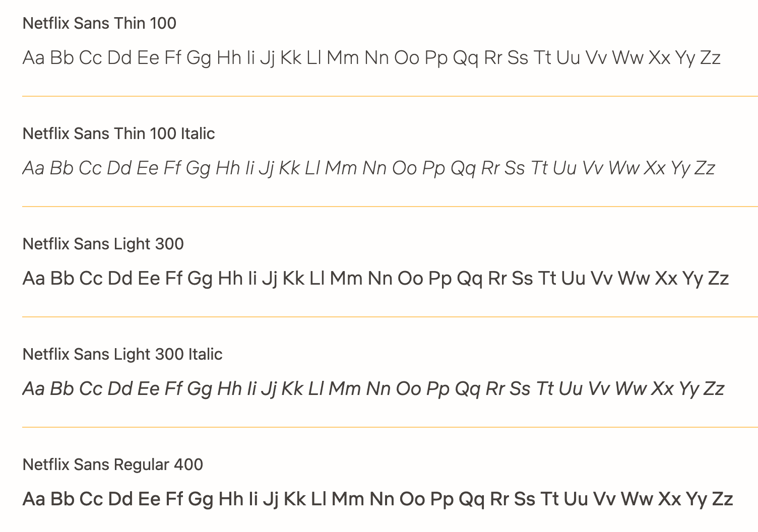Click 'Qq' in the Light 300 sample
The height and width of the screenshot is (532, 758).
coord(470,279)
